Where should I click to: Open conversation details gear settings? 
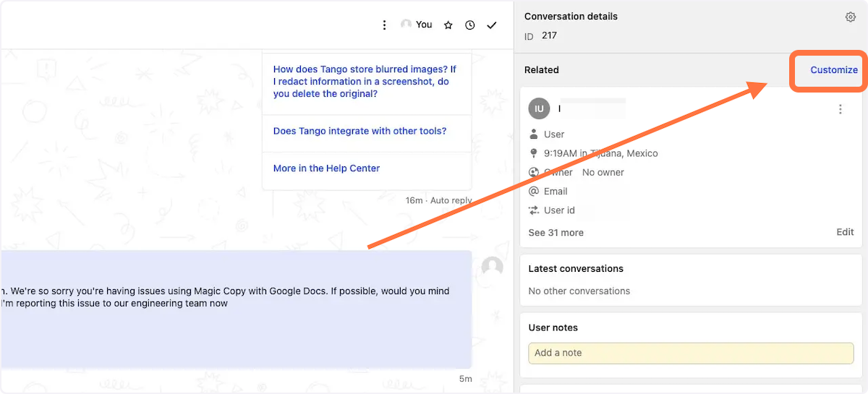click(851, 17)
